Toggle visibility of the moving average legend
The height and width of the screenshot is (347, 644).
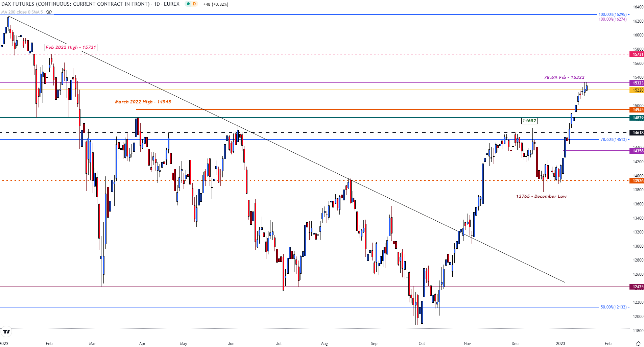point(49,12)
